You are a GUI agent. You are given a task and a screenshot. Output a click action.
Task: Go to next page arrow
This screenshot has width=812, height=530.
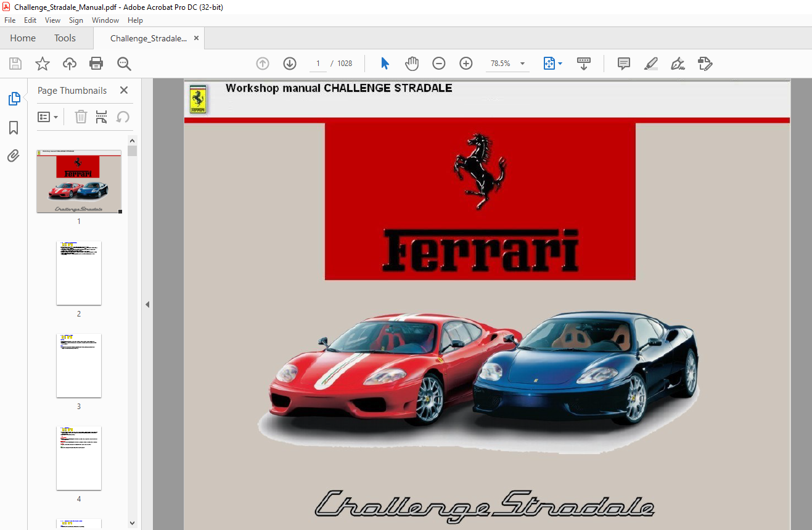point(290,64)
